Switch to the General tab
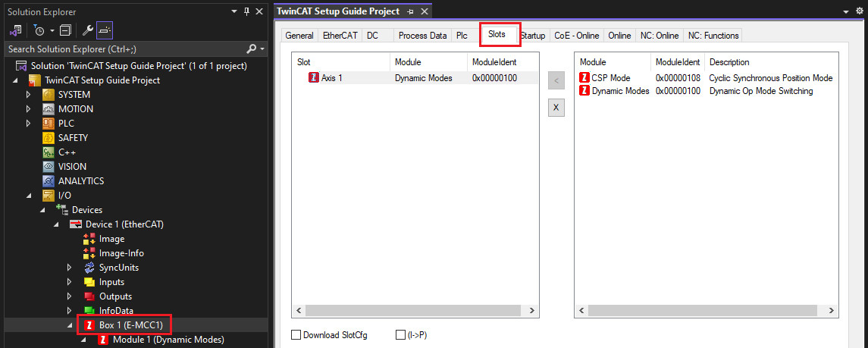The height and width of the screenshot is (348, 868). [x=299, y=36]
